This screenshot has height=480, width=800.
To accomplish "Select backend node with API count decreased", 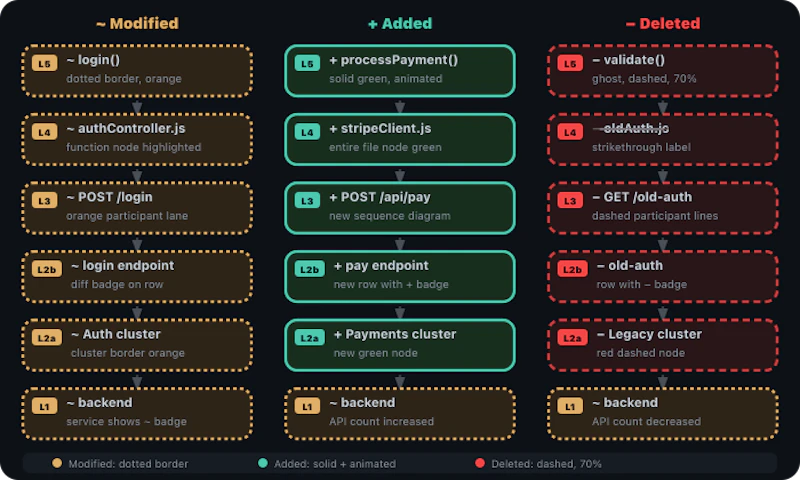I will [663, 414].
